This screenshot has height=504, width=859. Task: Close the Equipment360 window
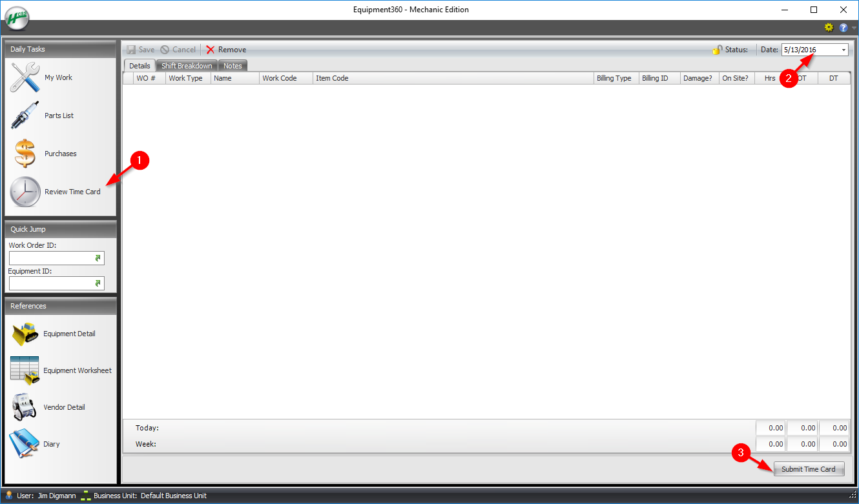click(x=843, y=10)
